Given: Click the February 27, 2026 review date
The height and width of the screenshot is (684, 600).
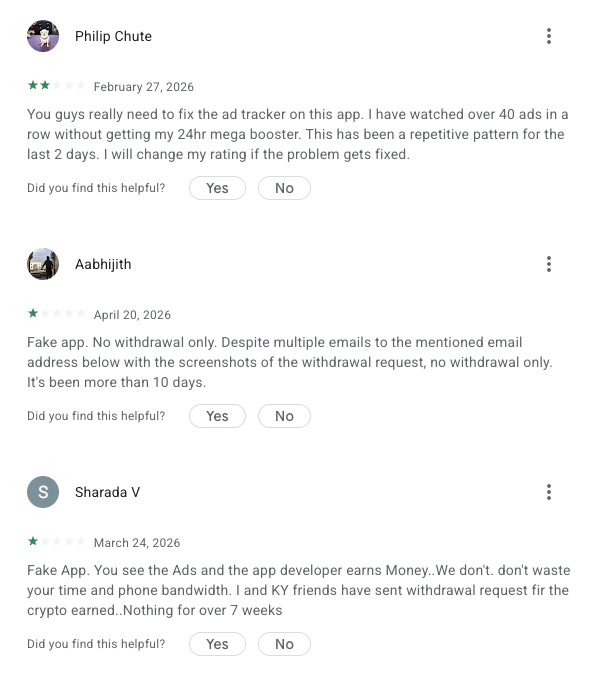Looking at the screenshot, I should [x=144, y=87].
